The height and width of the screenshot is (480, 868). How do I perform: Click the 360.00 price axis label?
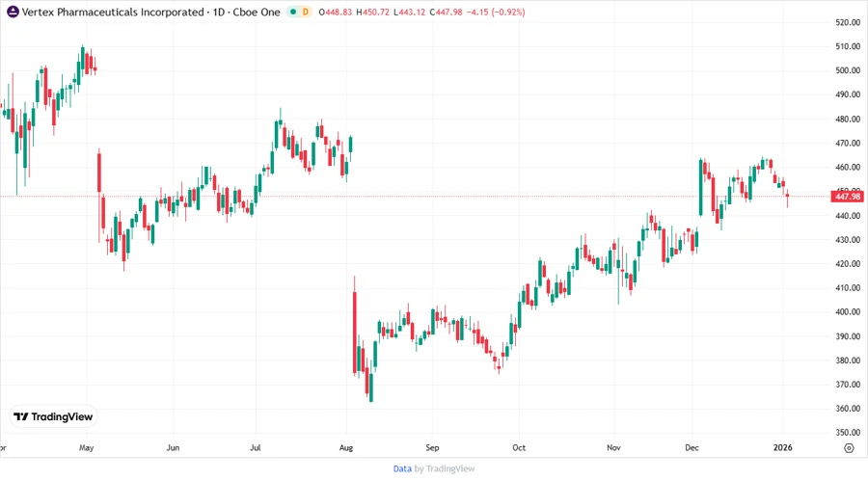(848, 408)
